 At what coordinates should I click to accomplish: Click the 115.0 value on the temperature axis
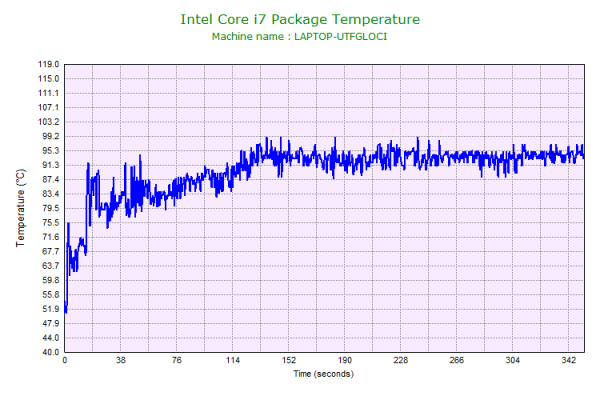(x=49, y=79)
